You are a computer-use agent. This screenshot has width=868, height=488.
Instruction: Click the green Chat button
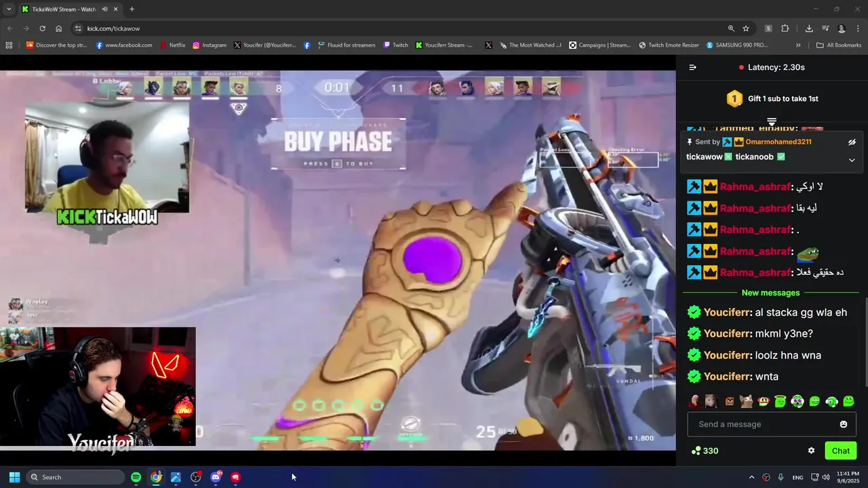click(841, 451)
